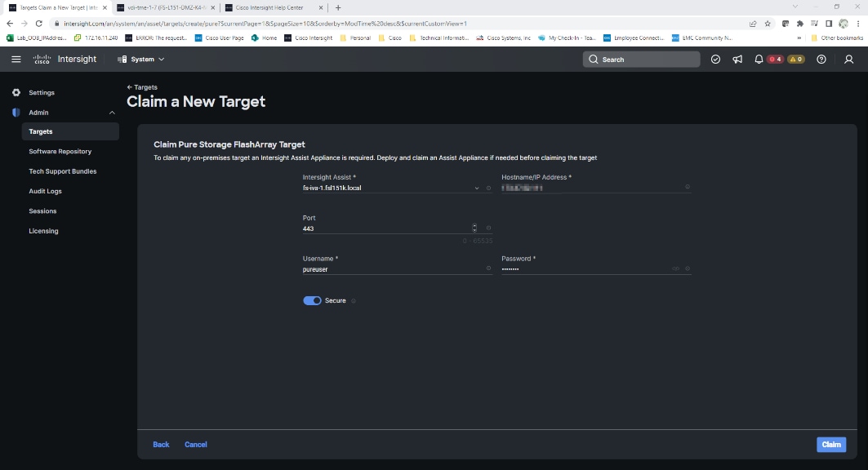Open the EMC Community bookmark

point(702,38)
